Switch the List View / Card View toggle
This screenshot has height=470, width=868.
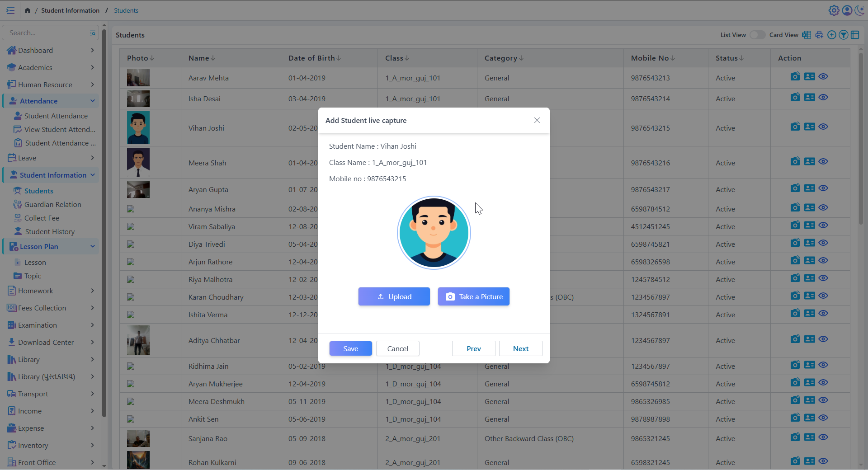[757, 35]
